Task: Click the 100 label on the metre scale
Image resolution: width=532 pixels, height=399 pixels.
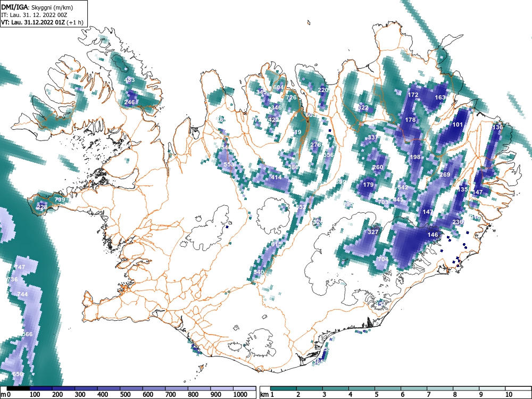Action: click(x=35, y=395)
